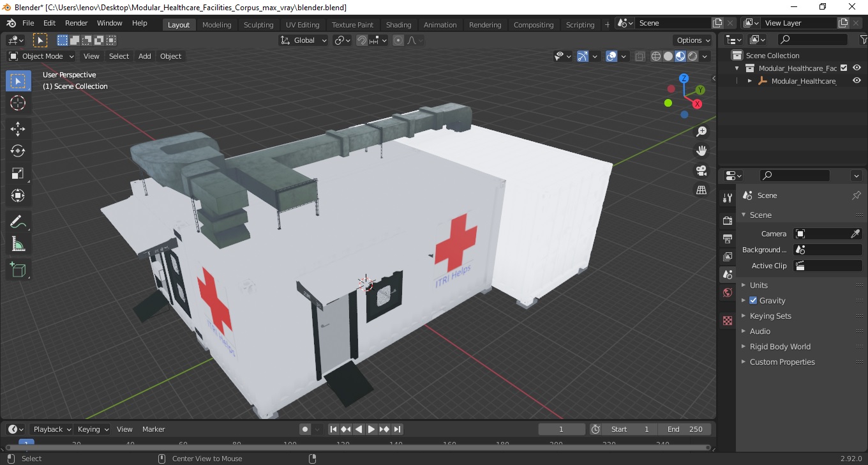
Task: Click the blue Z axis gizmo ball
Action: (684, 78)
